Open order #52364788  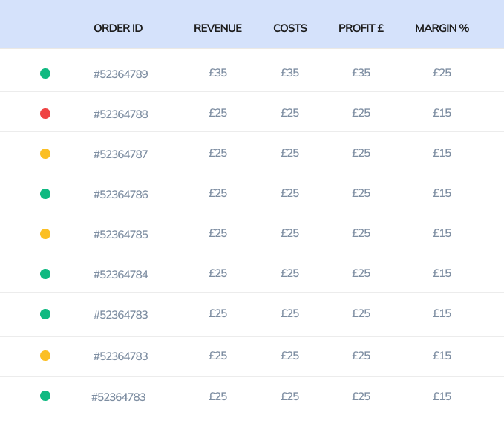coord(120,114)
